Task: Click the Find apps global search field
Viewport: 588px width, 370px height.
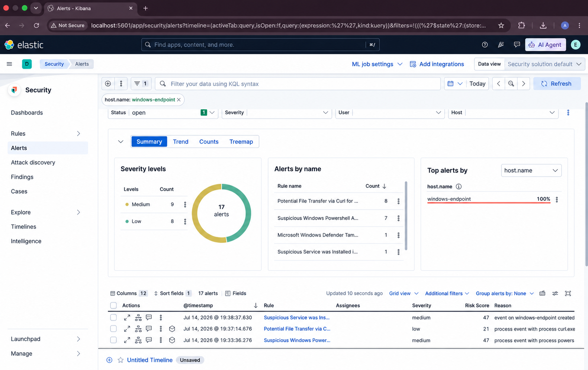Action: pyautogui.click(x=260, y=45)
